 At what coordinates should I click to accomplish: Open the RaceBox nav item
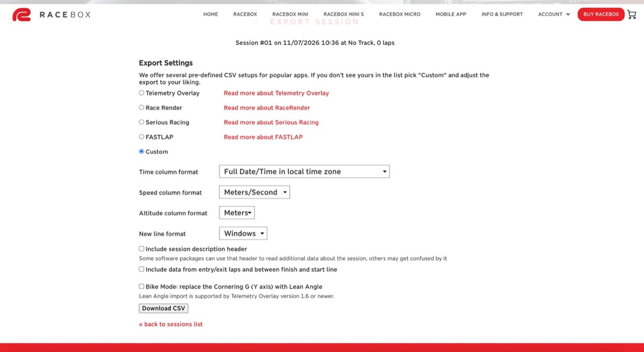point(245,15)
